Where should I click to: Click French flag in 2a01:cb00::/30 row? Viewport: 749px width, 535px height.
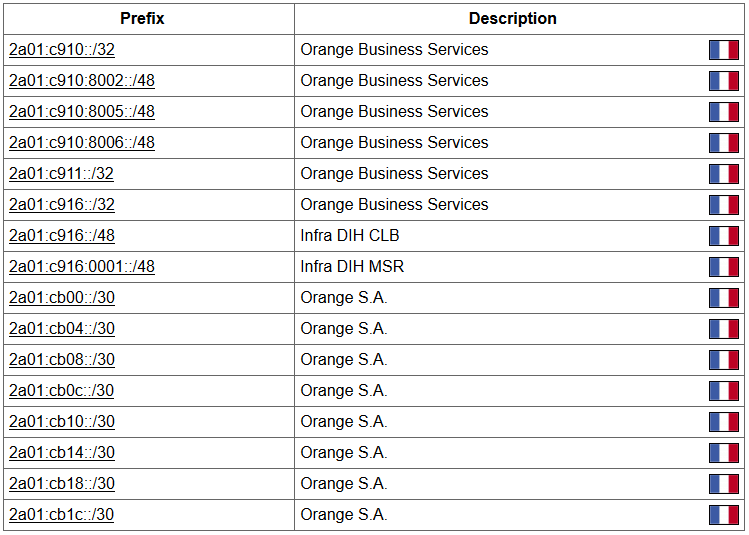724,298
